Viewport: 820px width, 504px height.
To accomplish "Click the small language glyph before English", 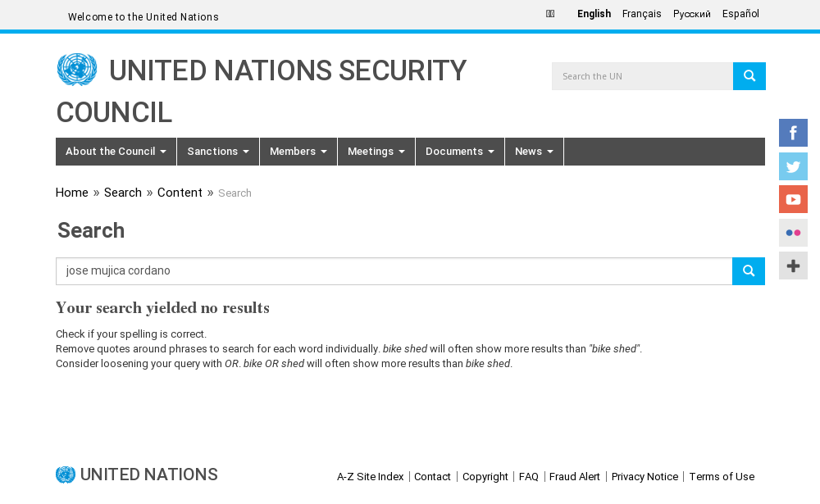I will click(x=550, y=14).
